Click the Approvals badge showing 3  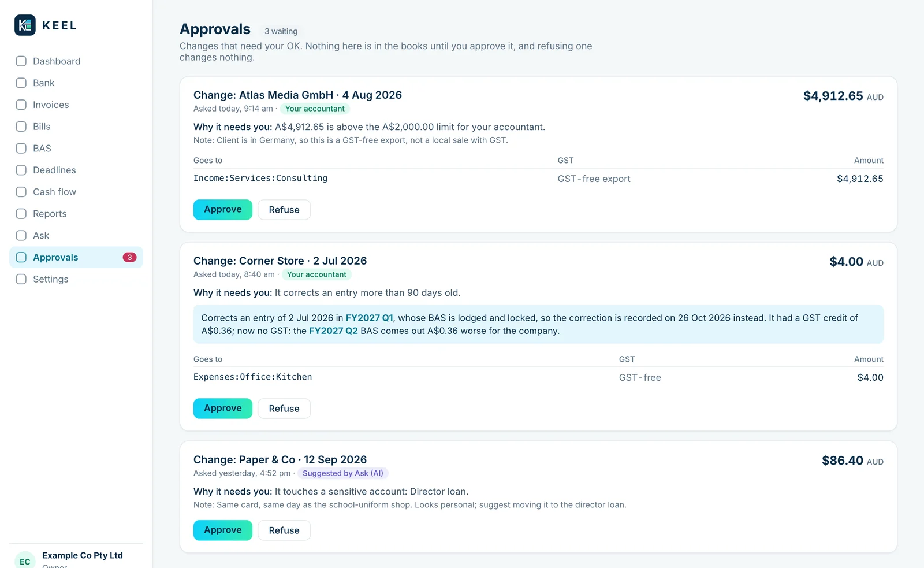tap(129, 257)
